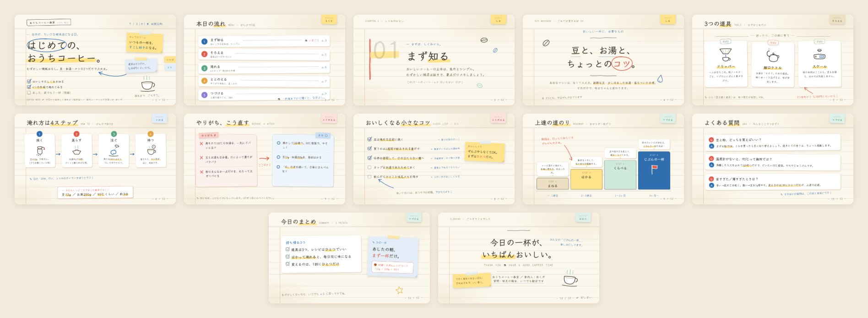
Task: Click the dripper icon in 3つの道具
Action: (x=726, y=55)
